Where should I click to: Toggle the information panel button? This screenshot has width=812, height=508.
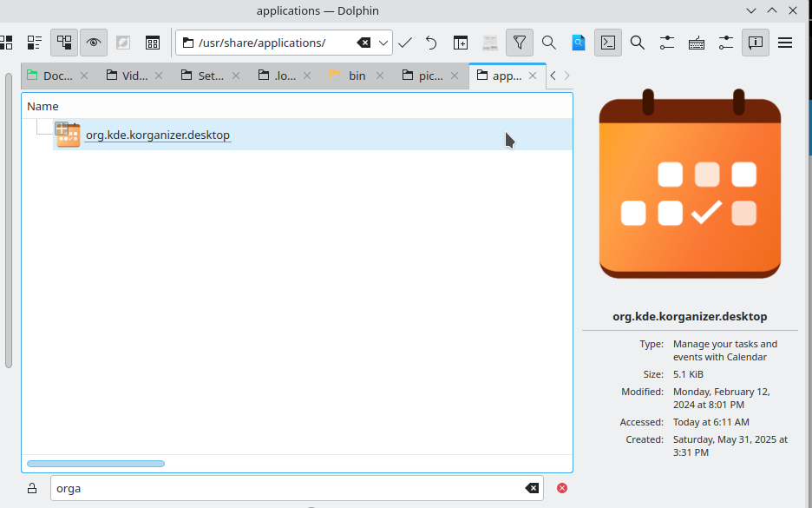click(x=756, y=43)
